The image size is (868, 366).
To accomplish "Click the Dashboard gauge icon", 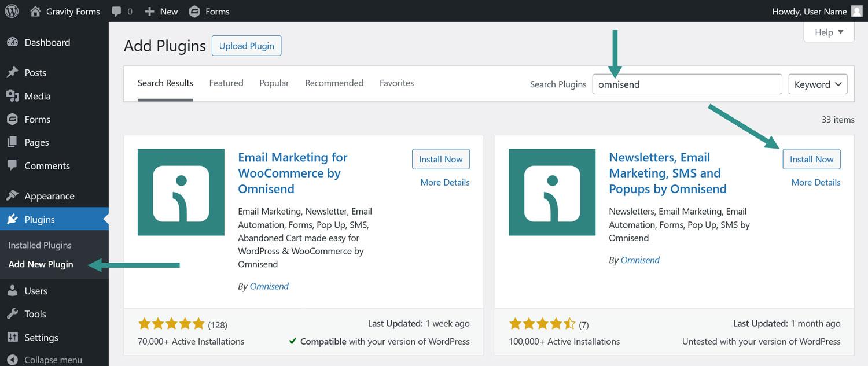I will pyautogui.click(x=12, y=42).
